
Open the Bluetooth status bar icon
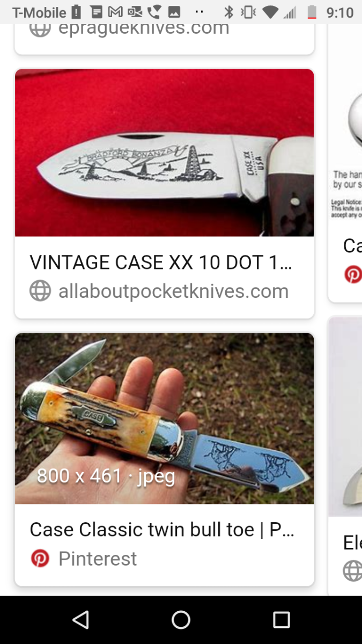[228, 12]
